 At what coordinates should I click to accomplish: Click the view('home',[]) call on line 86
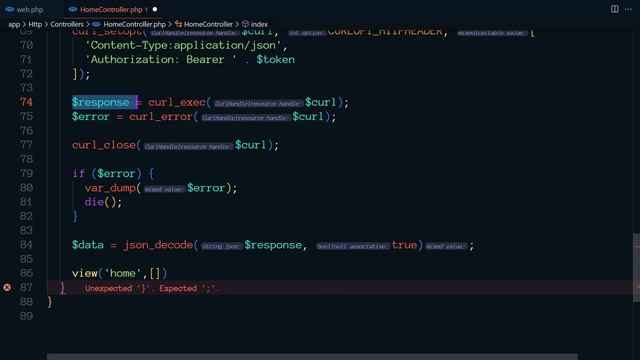coord(120,273)
